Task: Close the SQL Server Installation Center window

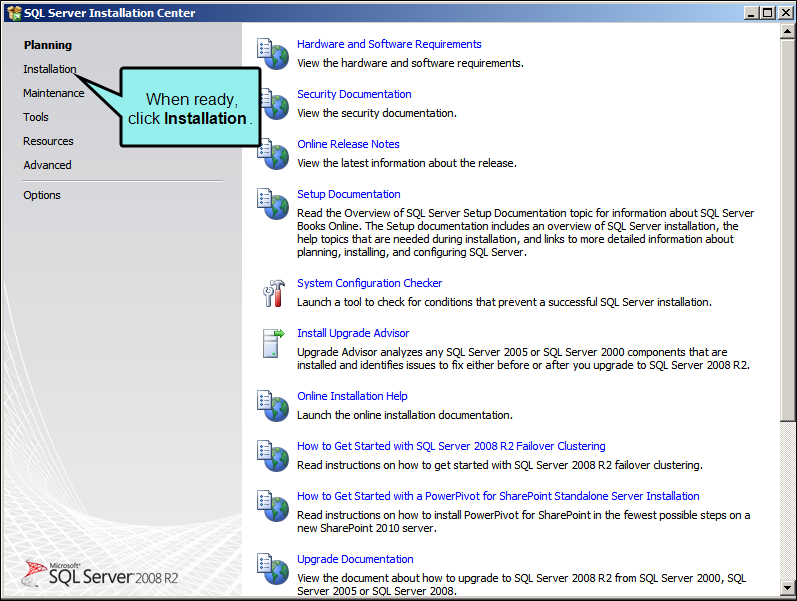Action: 785,13
